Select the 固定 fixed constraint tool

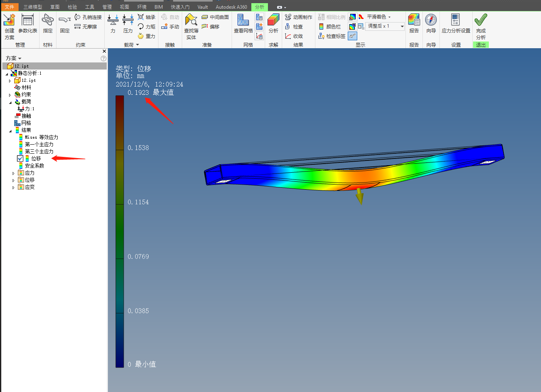pos(65,24)
